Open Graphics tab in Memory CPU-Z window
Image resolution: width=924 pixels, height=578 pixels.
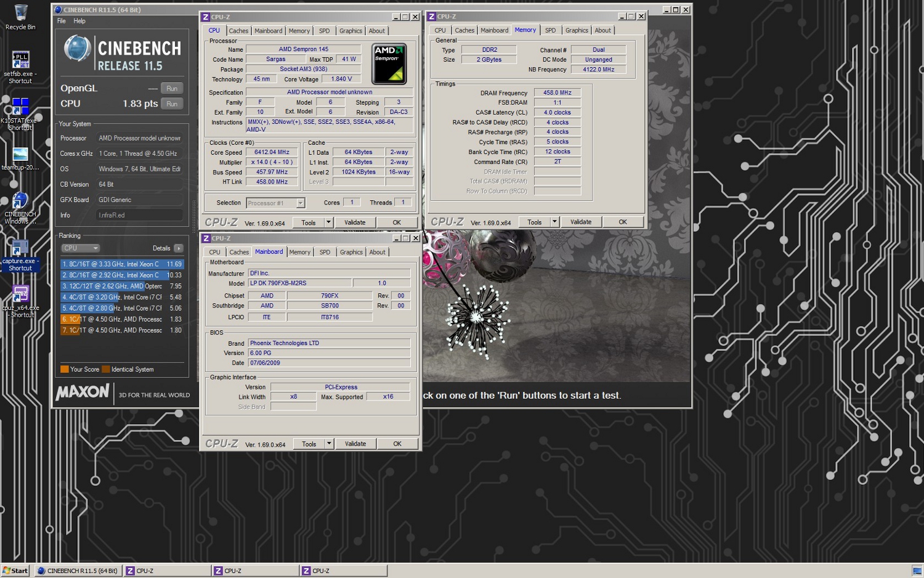tap(577, 30)
